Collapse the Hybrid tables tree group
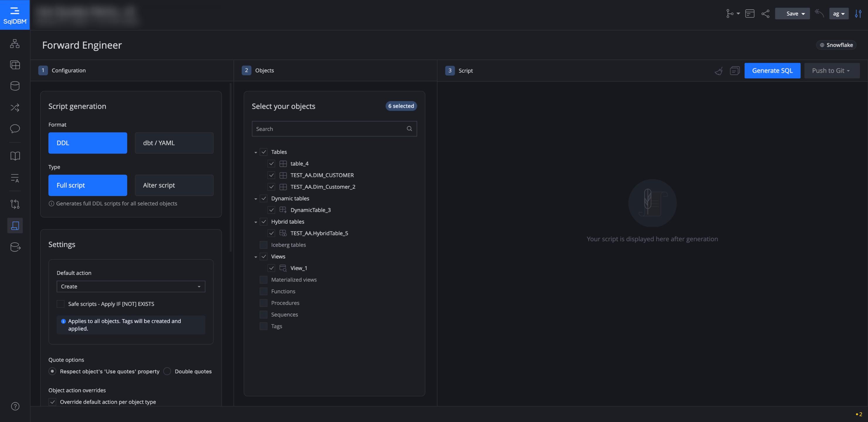868x422 pixels. click(x=256, y=222)
